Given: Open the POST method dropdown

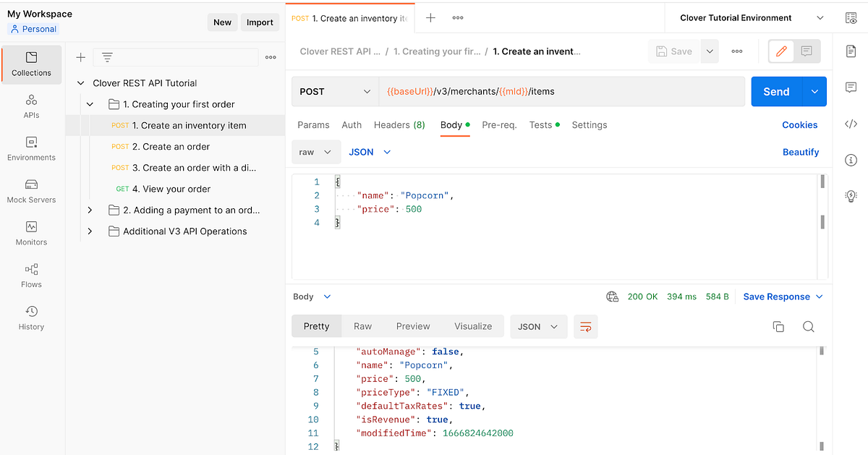Looking at the screenshot, I should [x=334, y=91].
